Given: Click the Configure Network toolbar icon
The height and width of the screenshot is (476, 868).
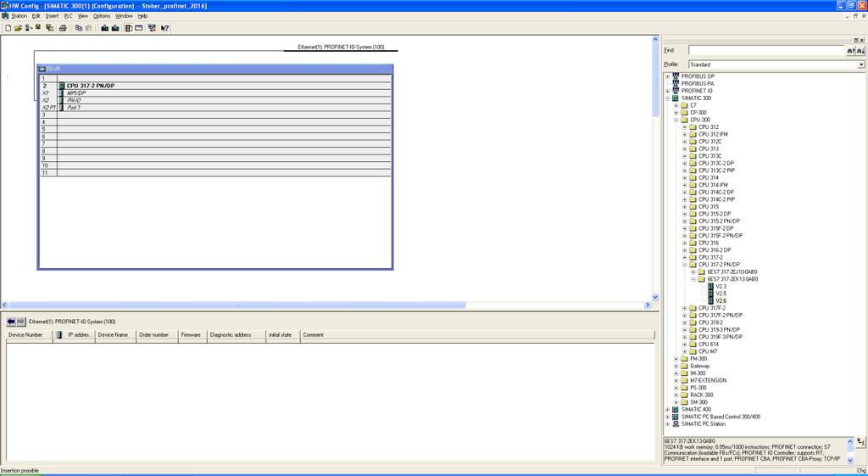Looking at the screenshot, I should coord(152,28).
